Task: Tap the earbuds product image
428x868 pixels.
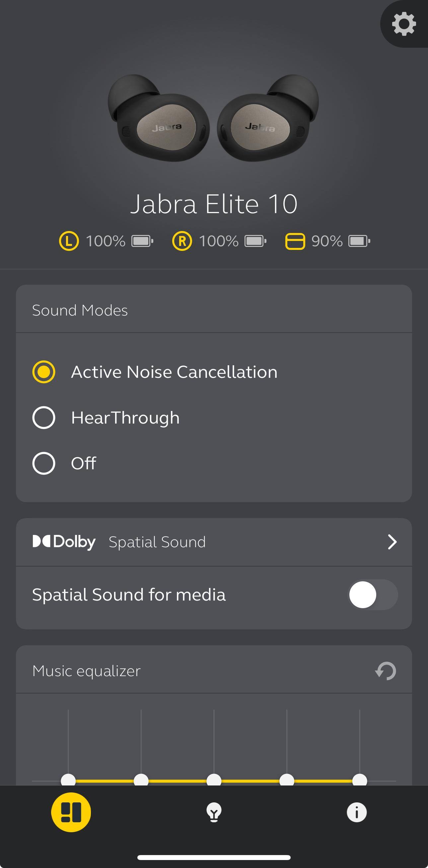Action: click(213, 118)
